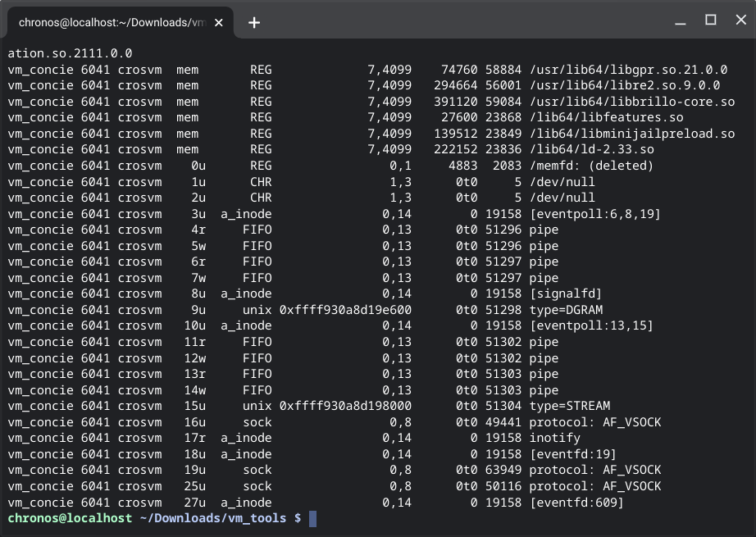
Task: Click the path /usr/lib64/libre2.so.9.0.0
Action: click(x=625, y=86)
